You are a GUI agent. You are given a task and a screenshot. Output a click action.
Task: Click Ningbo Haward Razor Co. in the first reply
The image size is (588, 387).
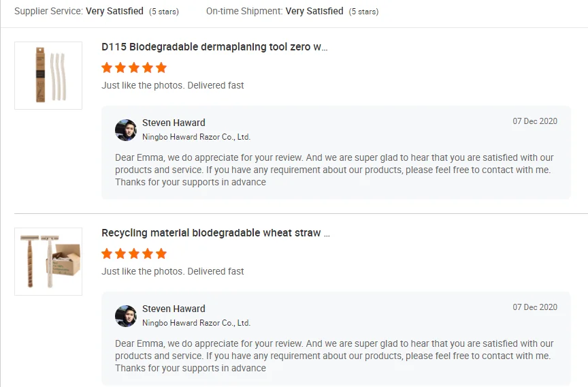click(x=196, y=137)
